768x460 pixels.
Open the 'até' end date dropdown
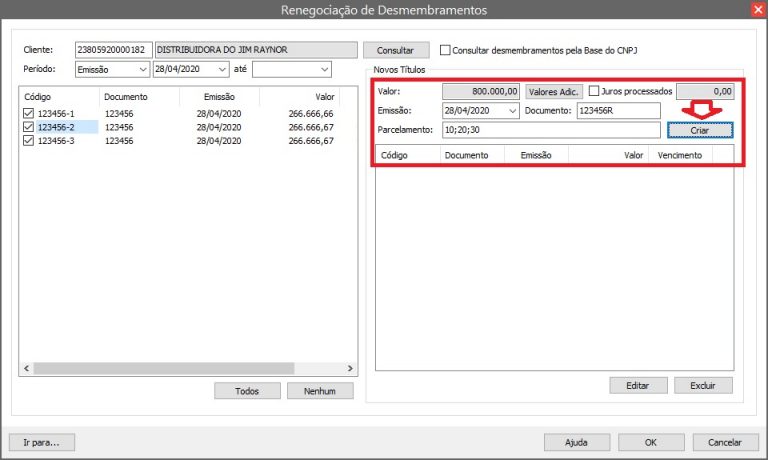[324, 70]
